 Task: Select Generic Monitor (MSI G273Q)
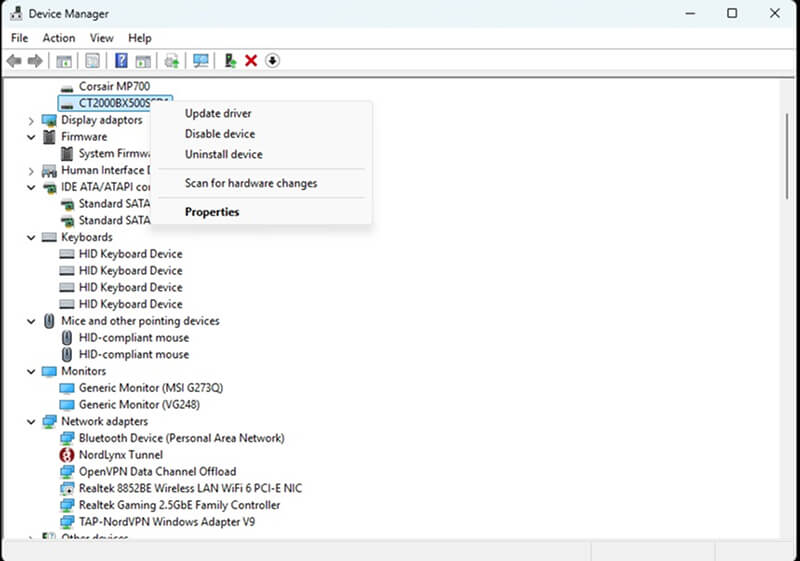pos(151,388)
